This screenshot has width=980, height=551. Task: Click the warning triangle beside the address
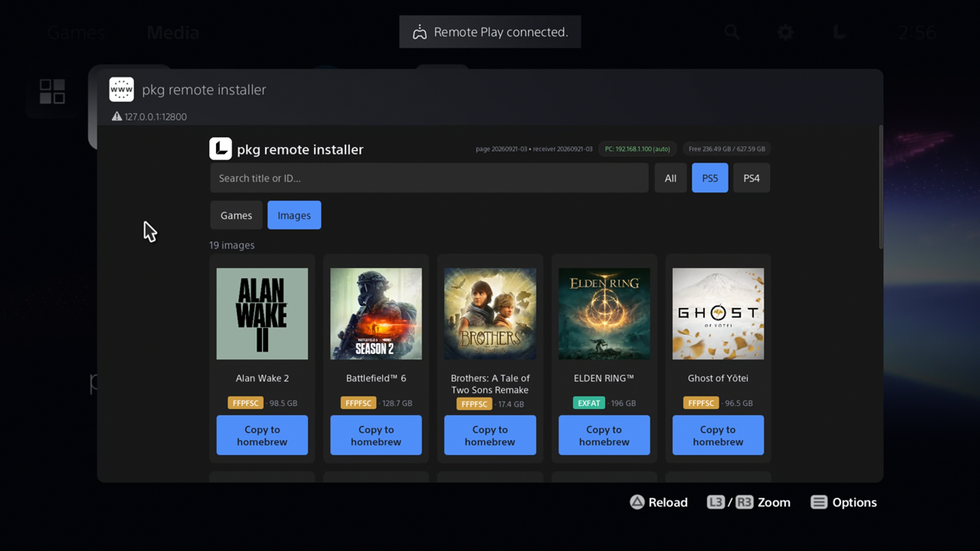tap(117, 116)
